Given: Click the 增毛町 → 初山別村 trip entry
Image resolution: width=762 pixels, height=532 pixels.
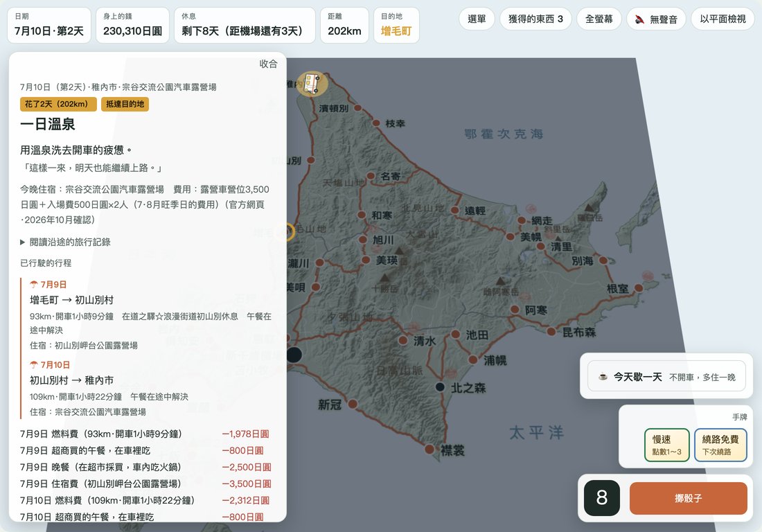Looking at the screenshot, I should pyautogui.click(x=71, y=300).
